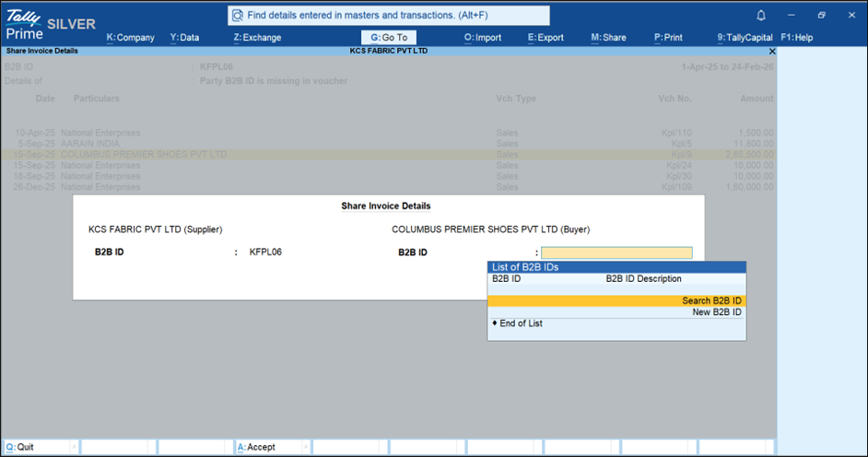Click the date range 1-Apr-25 to 24-Feb-26
868x457 pixels.
coord(727,67)
